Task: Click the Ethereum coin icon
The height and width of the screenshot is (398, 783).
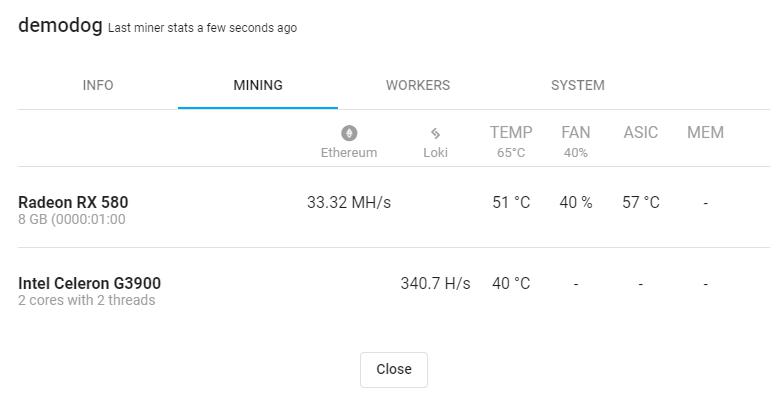Action: tap(349, 133)
